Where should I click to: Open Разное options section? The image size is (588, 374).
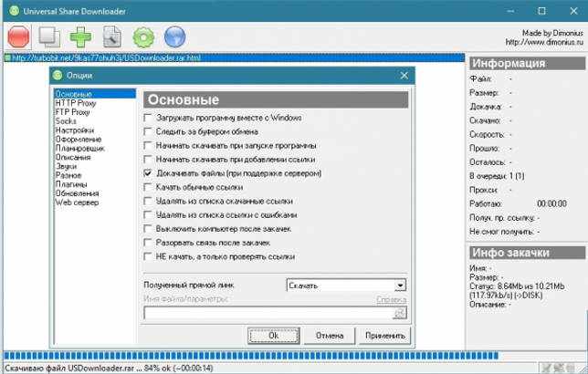pyautogui.click(x=68, y=175)
